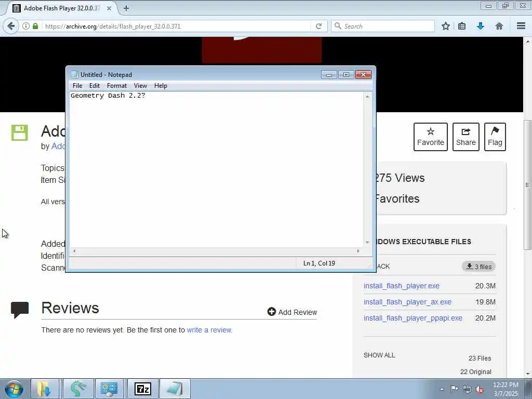Switch to Notepad taskbar button
The height and width of the screenshot is (399, 532).
click(x=175, y=389)
